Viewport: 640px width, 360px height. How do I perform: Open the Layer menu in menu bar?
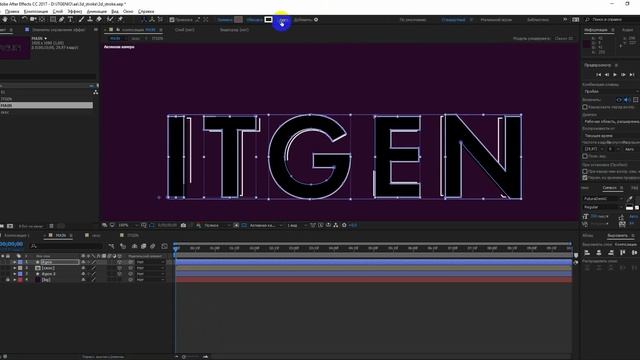click(x=58, y=11)
